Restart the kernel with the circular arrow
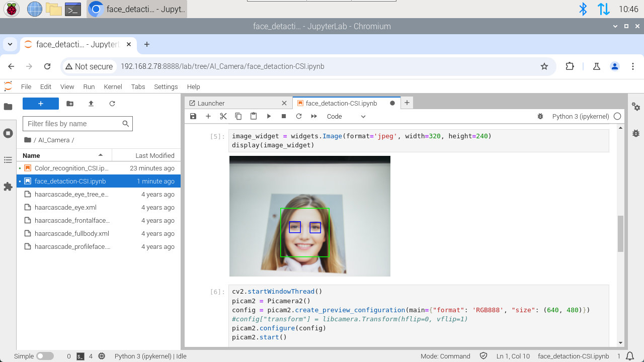This screenshot has height=362, width=644. point(299,116)
